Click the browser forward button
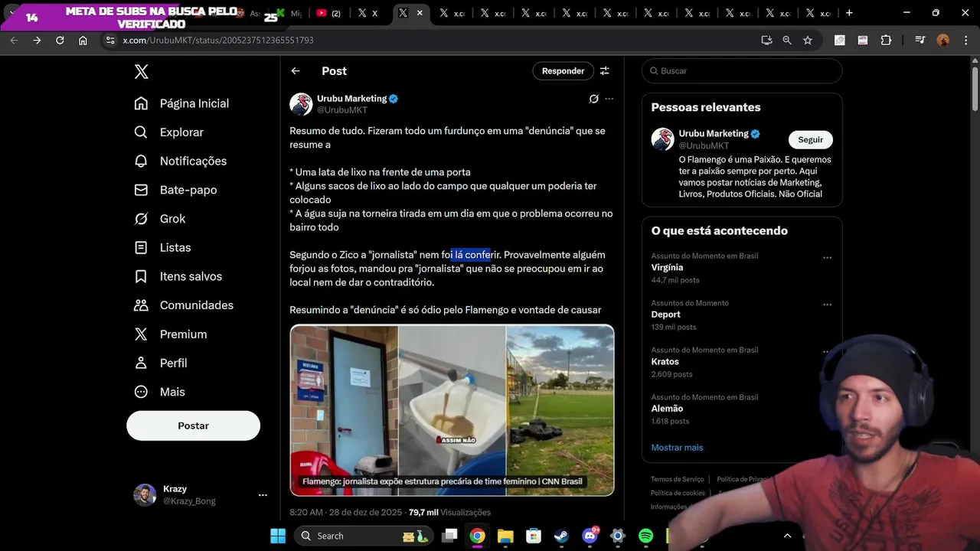 (37, 41)
